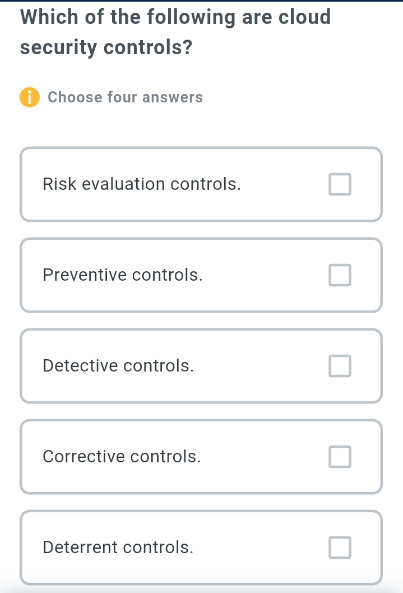Toggle the Deterrent controls checkbox

pyautogui.click(x=340, y=547)
